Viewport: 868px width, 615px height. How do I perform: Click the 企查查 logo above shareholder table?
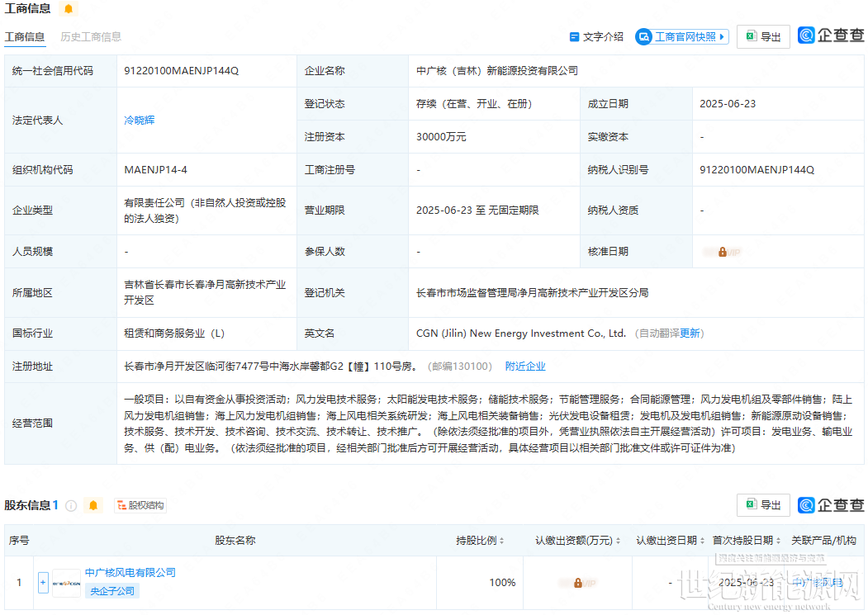tap(830, 505)
